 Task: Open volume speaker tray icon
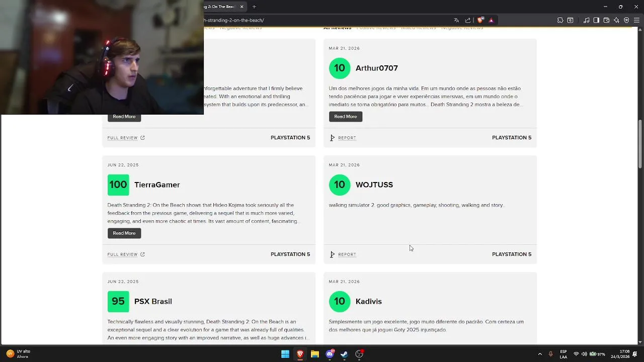pyautogui.click(x=584, y=354)
